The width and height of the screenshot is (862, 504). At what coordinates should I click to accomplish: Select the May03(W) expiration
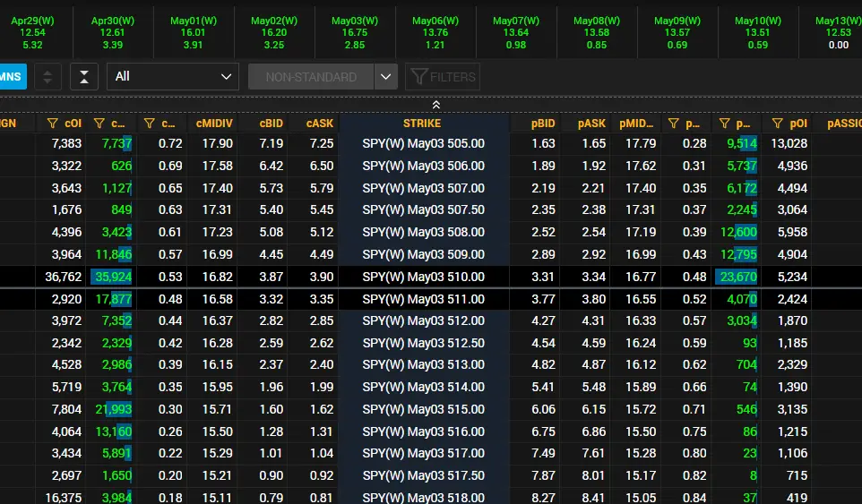click(355, 32)
